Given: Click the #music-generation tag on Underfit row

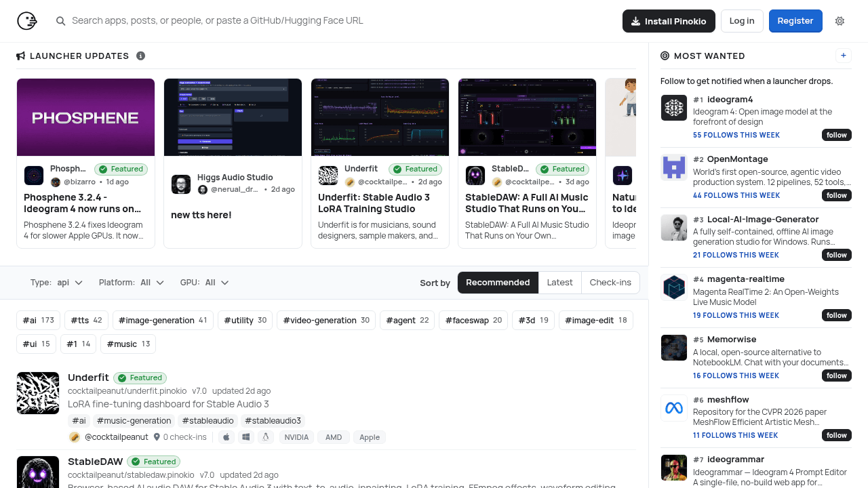Looking at the screenshot, I should (134, 421).
